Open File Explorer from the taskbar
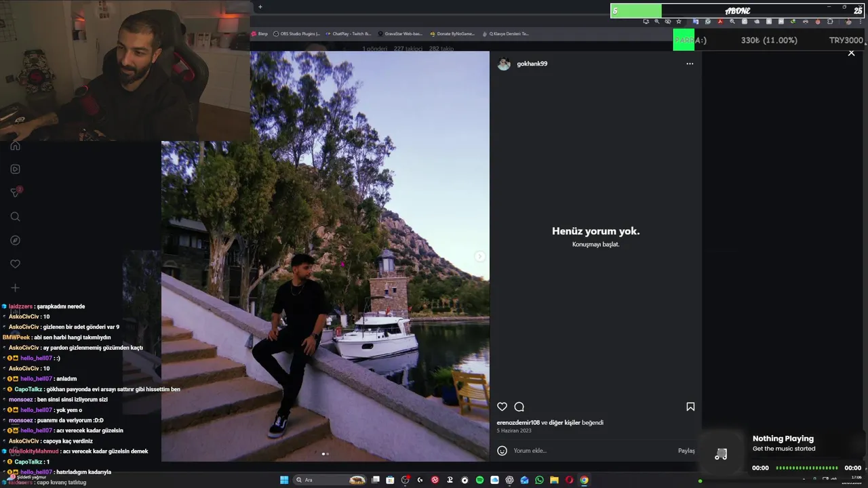This screenshot has height=488, width=868. click(554, 480)
